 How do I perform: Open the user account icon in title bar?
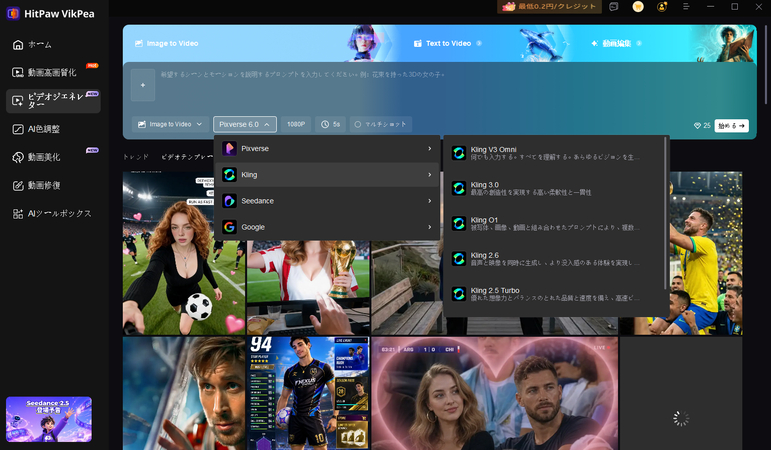(x=662, y=6)
